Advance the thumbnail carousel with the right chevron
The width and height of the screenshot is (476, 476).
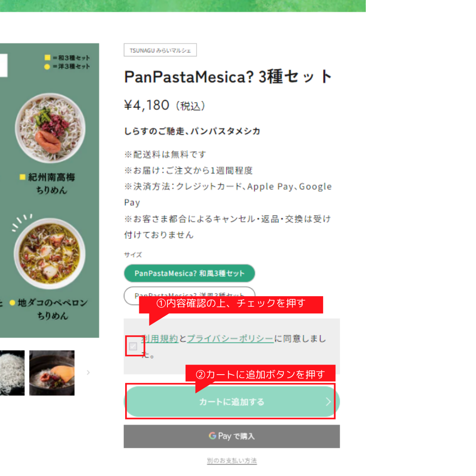[x=88, y=372]
